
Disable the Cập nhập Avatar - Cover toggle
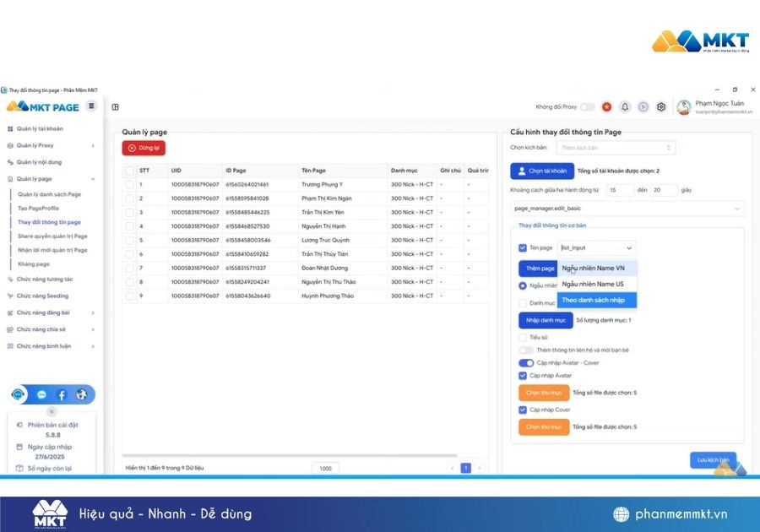click(x=526, y=362)
